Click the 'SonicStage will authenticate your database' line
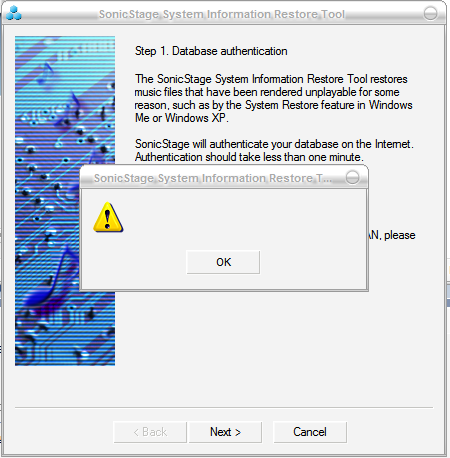The height and width of the screenshot is (458, 450). click(x=274, y=144)
